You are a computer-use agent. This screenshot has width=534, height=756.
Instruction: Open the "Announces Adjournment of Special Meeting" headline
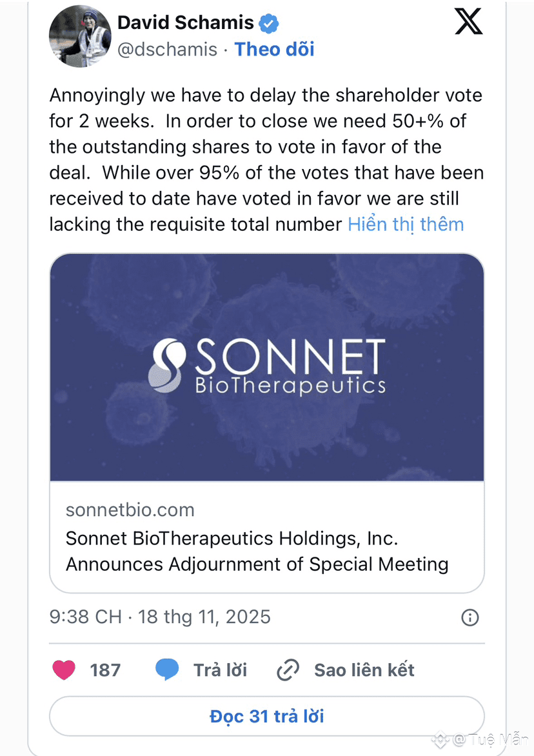tap(257, 564)
